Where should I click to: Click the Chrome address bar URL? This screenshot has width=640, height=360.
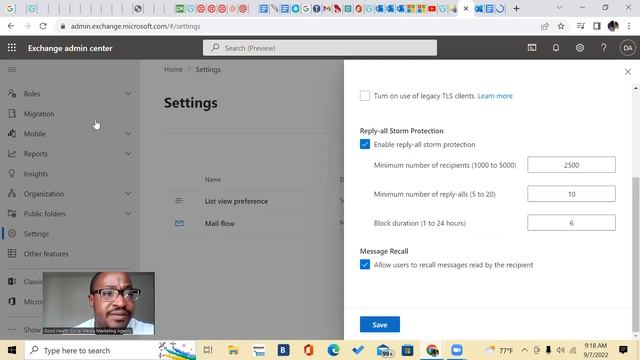click(x=135, y=26)
